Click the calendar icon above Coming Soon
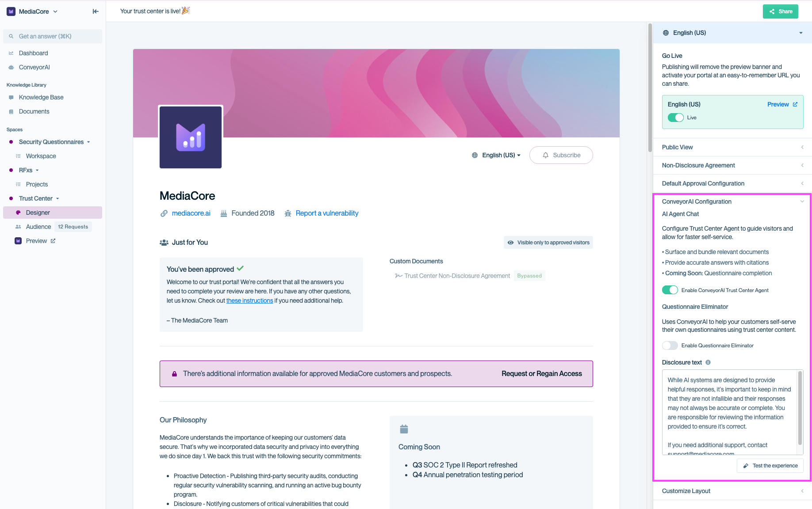Screen dimensions: 812x509 tap(404, 429)
